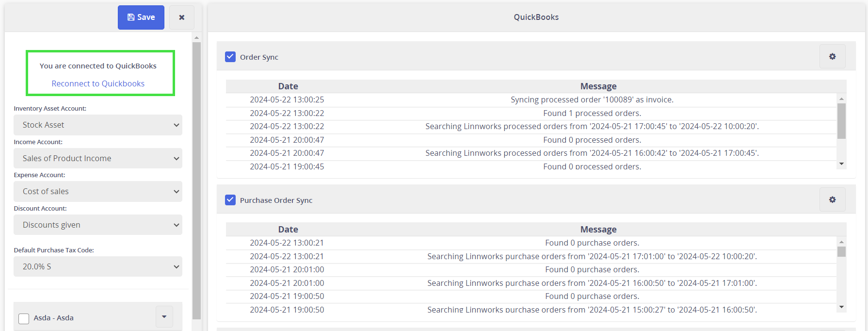Viewport: 868px width, 331px height.
Task: Open Purchase Order Sync gear settings
Action: [x=833, y=200]
